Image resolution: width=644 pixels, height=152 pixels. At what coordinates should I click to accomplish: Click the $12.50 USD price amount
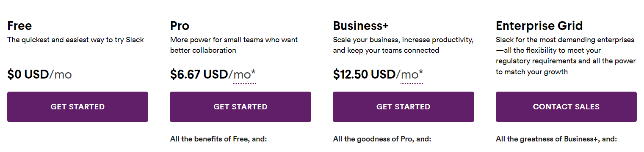(x=364, y=75)
